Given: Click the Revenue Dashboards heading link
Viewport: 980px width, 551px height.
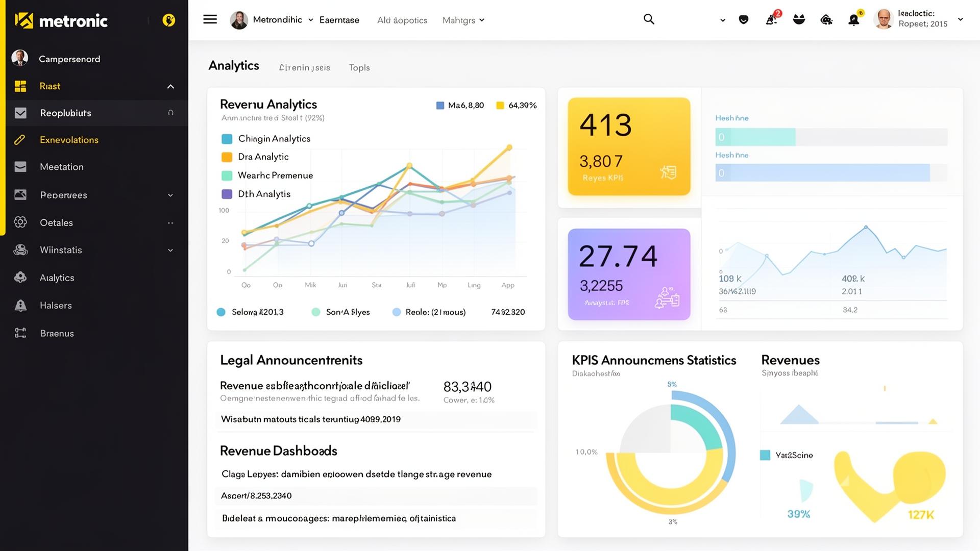Looking at the screenshot, I should click(x=278, y=450).
